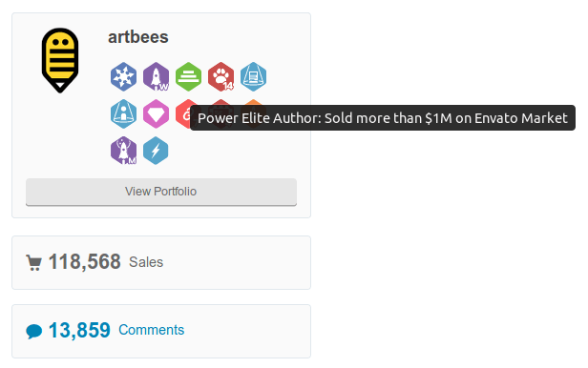Open the Comments link

click(x=151, y=330)
